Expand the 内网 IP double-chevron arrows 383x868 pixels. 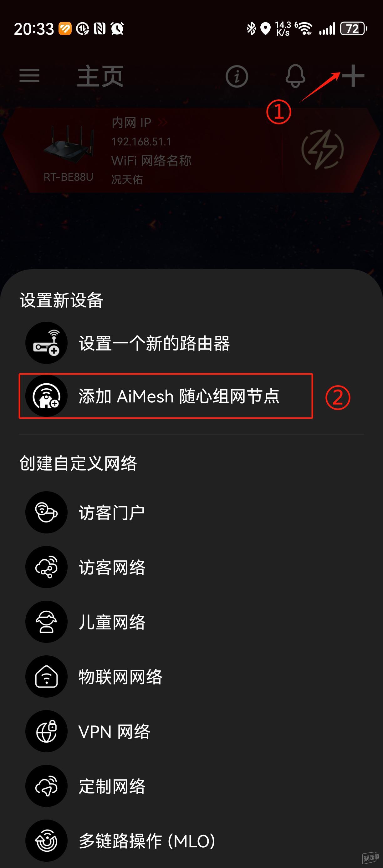coord(162,122)
